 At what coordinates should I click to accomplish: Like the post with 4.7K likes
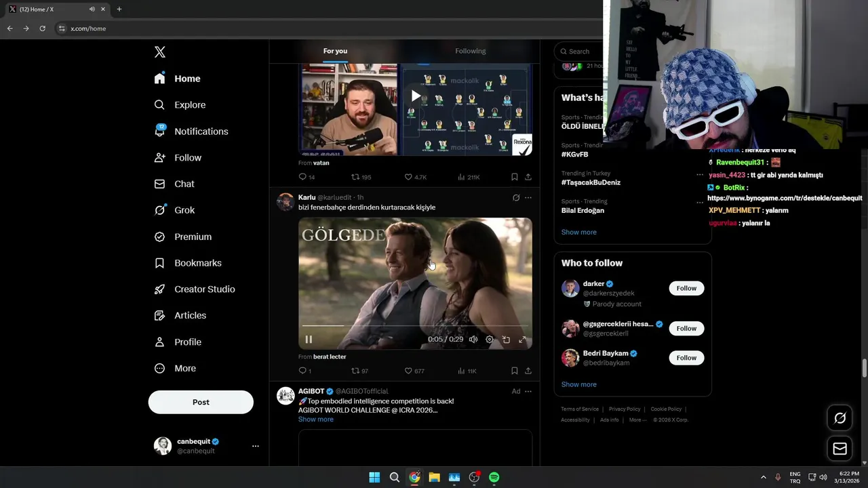click(416, 177)
